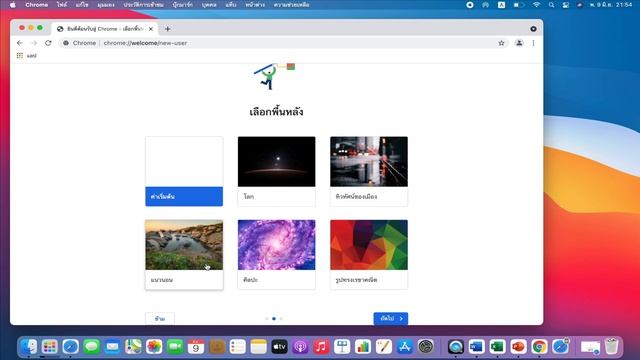
Task: Open the มุมมอง (View) menu
Action: click(106, 5)
